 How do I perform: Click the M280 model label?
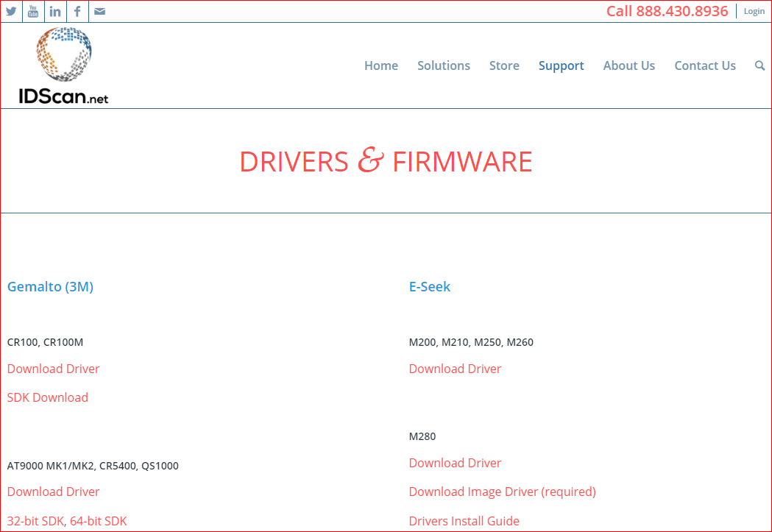tap(422, 436)
